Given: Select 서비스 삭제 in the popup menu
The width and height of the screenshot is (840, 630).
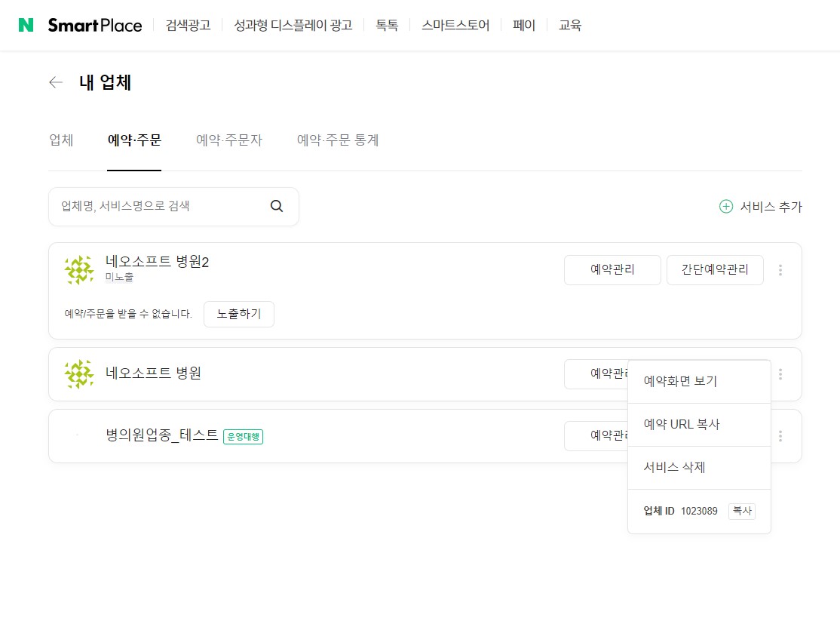Looking at the screenshot, I should click(x=699, y=468).
